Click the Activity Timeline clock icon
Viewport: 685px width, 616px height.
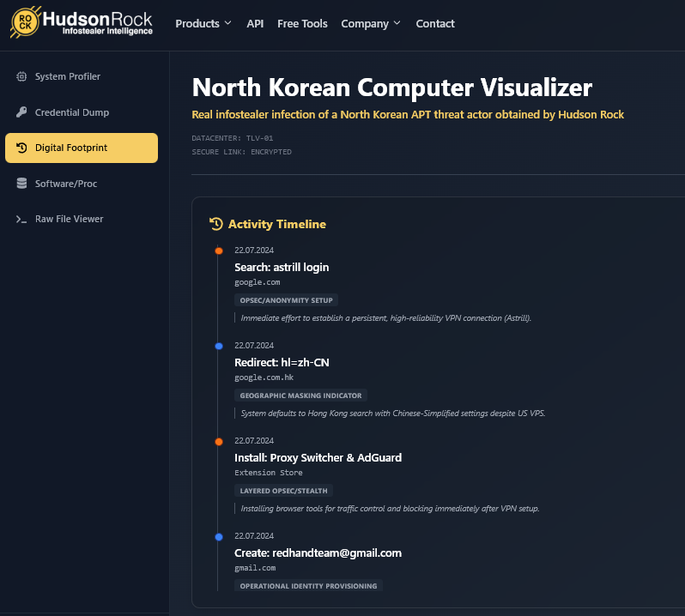tap(215, 224)
